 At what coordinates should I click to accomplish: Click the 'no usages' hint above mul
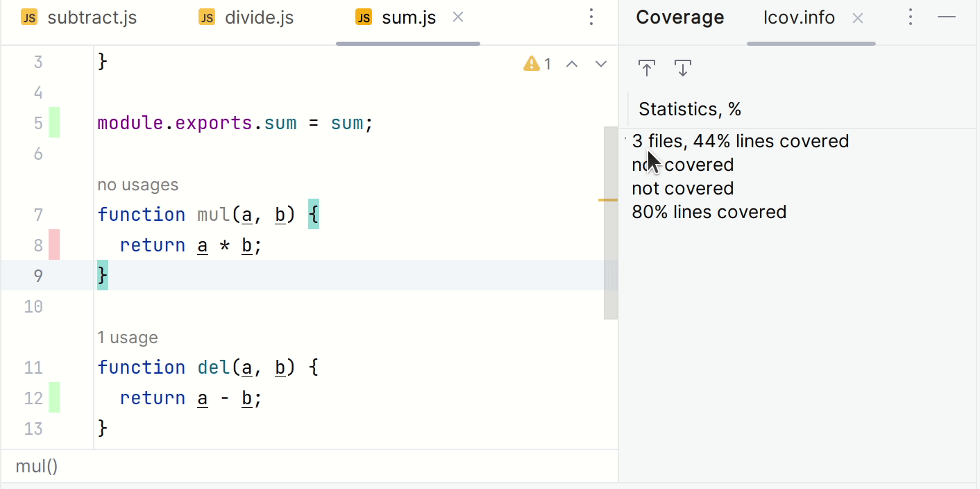click(x=137, y=185)
